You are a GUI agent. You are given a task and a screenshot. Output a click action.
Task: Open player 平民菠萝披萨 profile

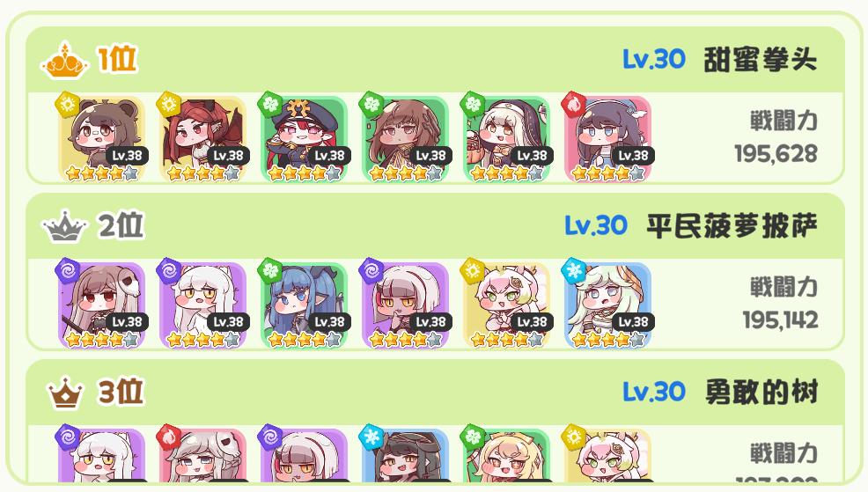coord(732,226)
